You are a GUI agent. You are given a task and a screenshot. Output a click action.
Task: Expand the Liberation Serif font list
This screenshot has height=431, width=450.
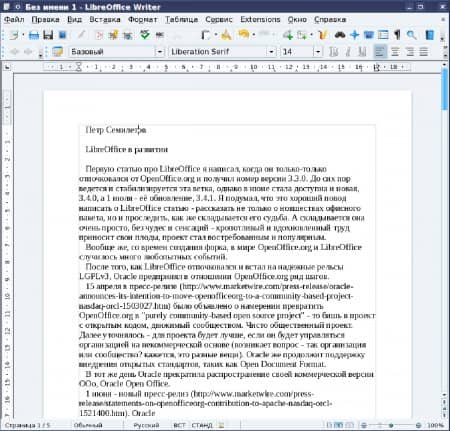tap(271, 52)
